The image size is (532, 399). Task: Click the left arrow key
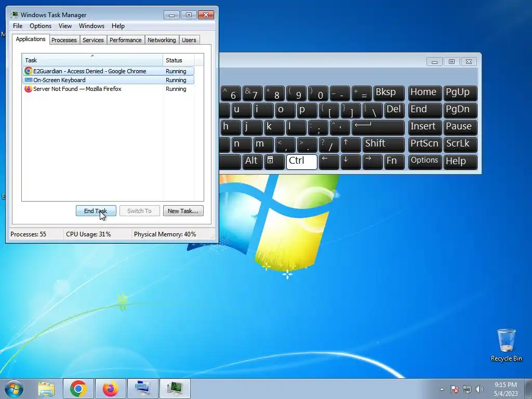[x=329, y=162]
